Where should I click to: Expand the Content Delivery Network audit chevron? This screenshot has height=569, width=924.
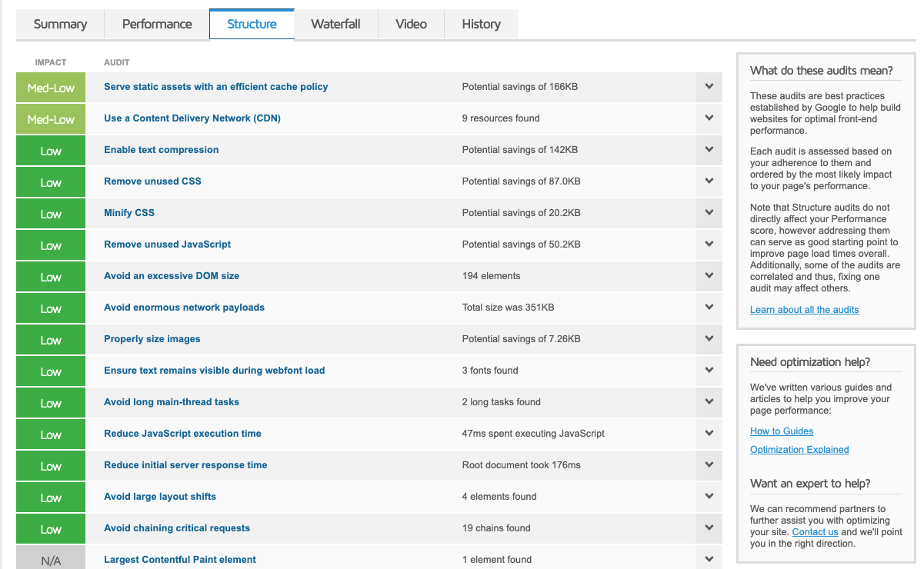(x=709, y=118)
